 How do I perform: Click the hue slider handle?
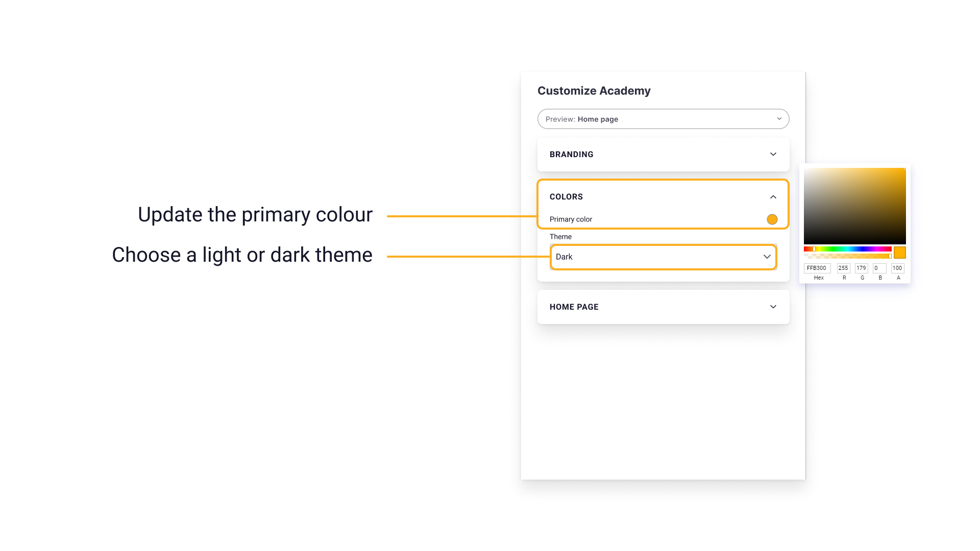coord(814,249)
